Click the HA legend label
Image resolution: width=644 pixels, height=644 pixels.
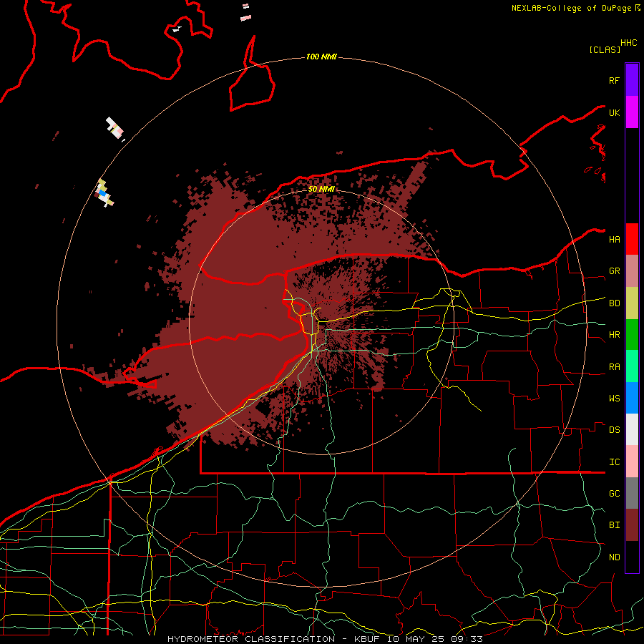[x=614, y=240]
